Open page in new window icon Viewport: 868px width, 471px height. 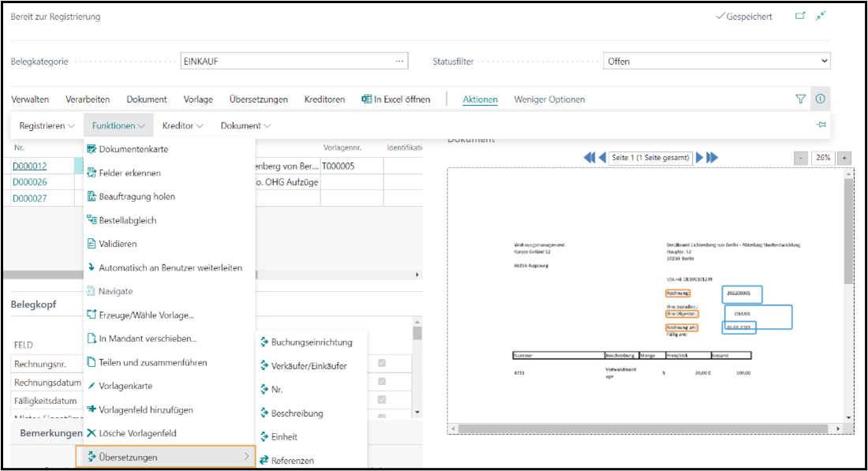800,16
